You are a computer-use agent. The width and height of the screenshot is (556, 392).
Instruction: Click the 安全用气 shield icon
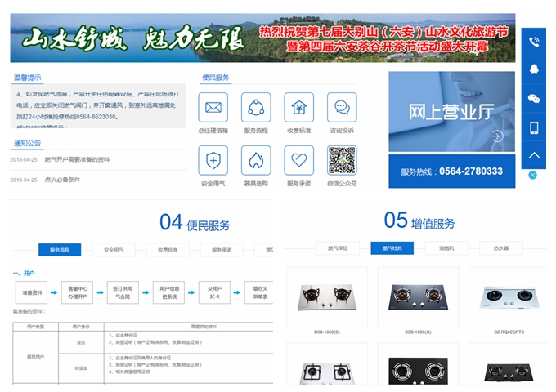pos(213,160)
